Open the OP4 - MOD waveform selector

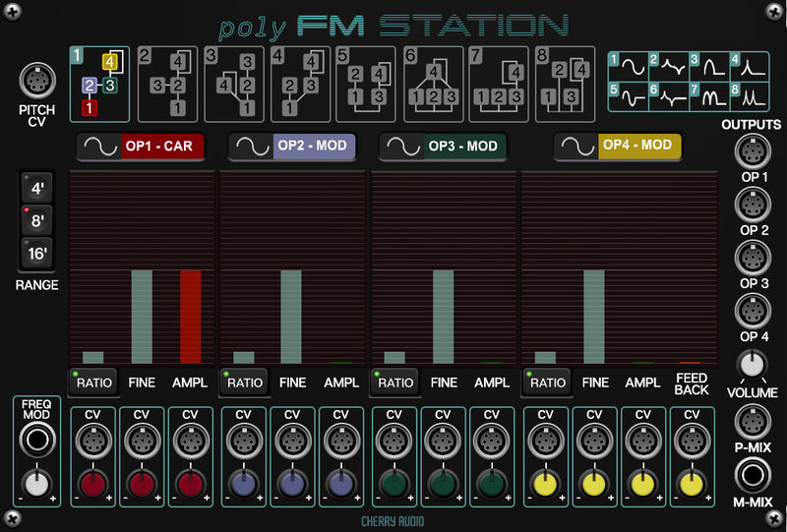(x=617, y=147)
